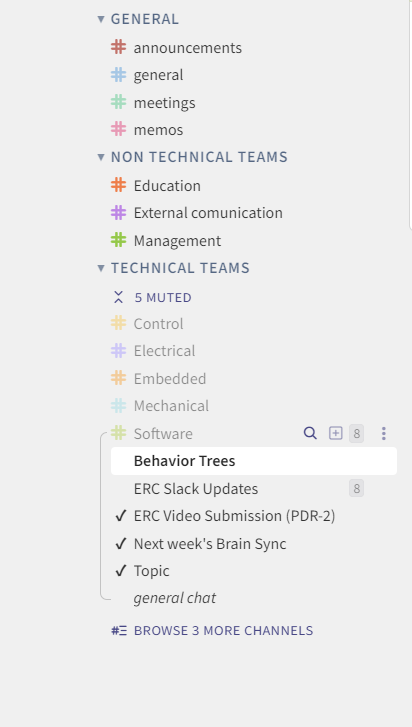Click the purple hash icon of External comunication
The height and width of the screenshot is (727, 412).
(119, 213)
